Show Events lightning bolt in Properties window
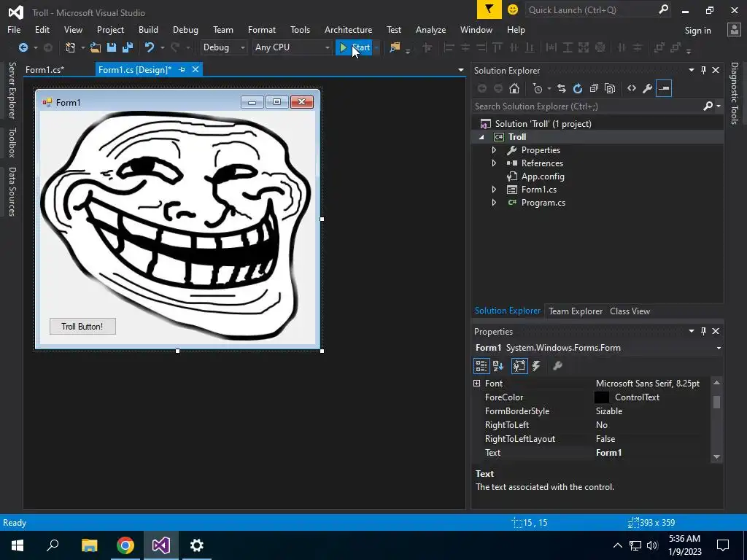The width and height of the screenshot is (747, 560). tap(536, 366)
